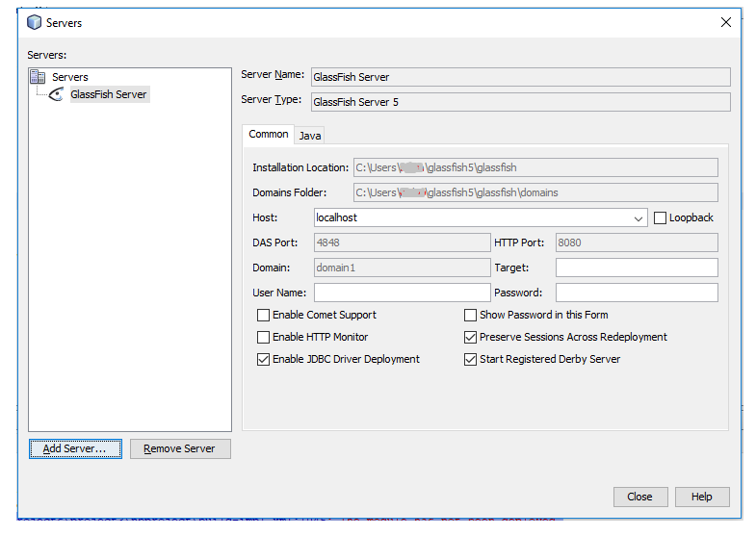This screenshot has width=756, height=536.
Task: Click the Server Type field
Action: (520, 102)
